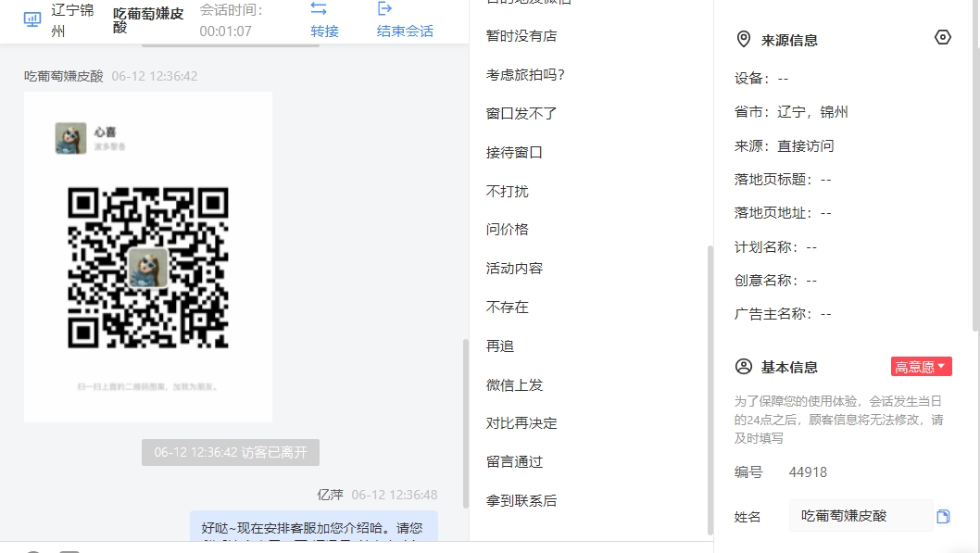Click the 基本信息 section heading
Screen dimensions: 980x553
point(789,368)
